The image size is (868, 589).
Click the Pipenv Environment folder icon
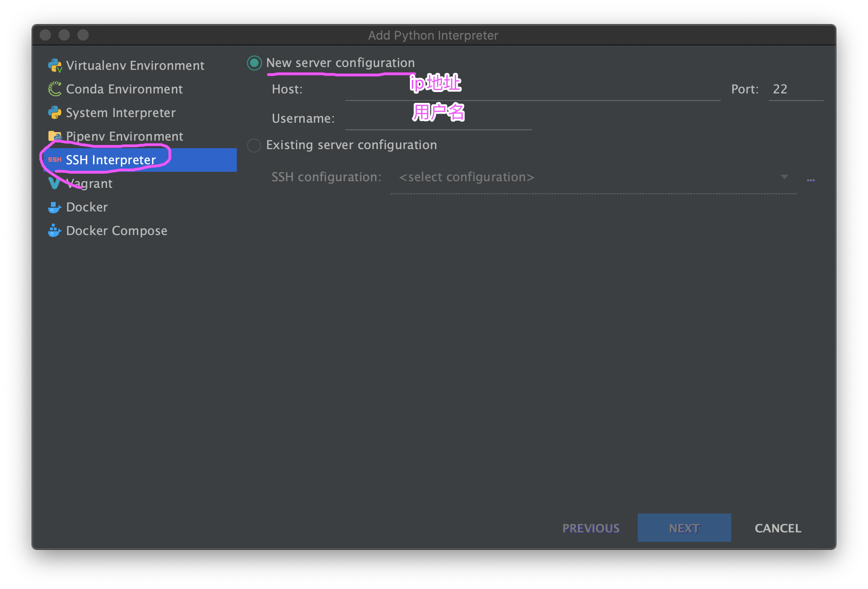click(x=55, y=136)
